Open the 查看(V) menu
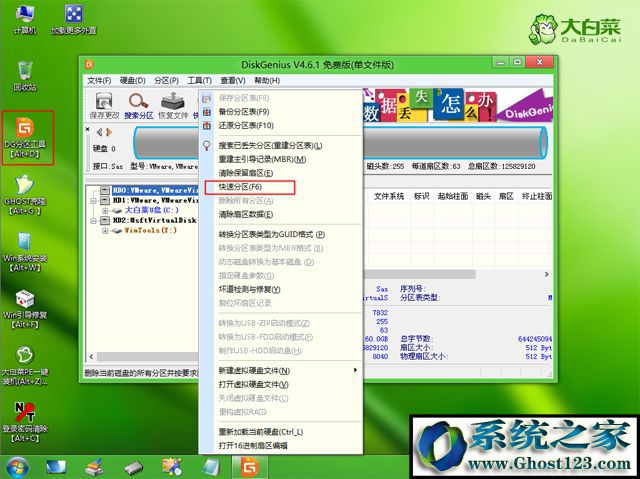This screenshot has width=640, height=479. (233, 81)
